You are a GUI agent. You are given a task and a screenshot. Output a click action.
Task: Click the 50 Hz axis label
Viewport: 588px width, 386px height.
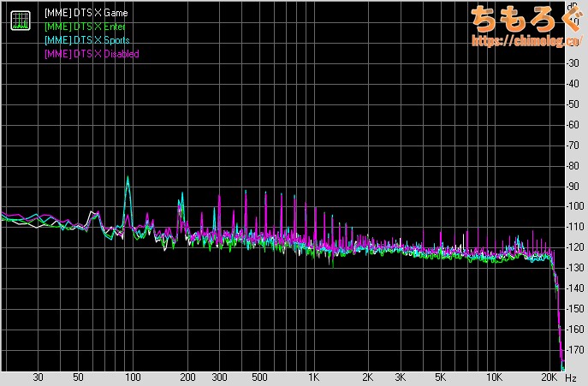[x=78, y=377]
